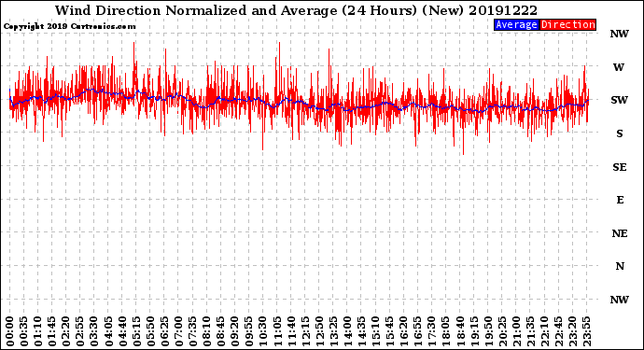Click the 13:25 time axis label
The height and width of the screenshot is (350, 644).
point(333,331)
